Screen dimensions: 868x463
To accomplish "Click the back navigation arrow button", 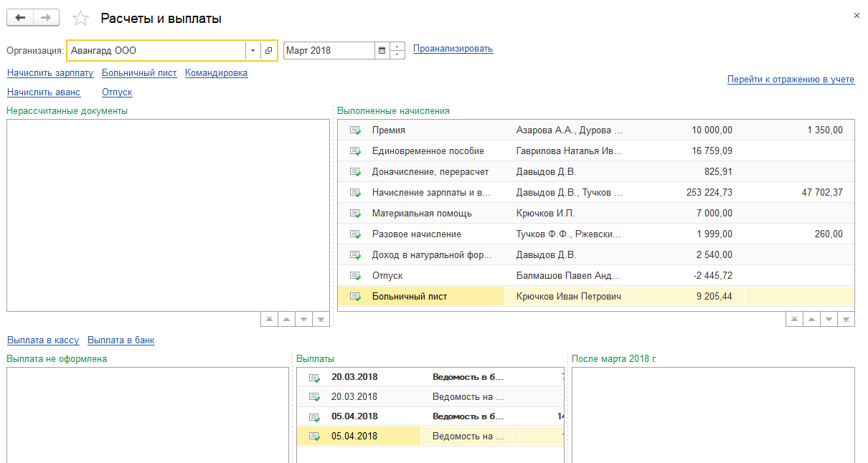I will point(20,18).
